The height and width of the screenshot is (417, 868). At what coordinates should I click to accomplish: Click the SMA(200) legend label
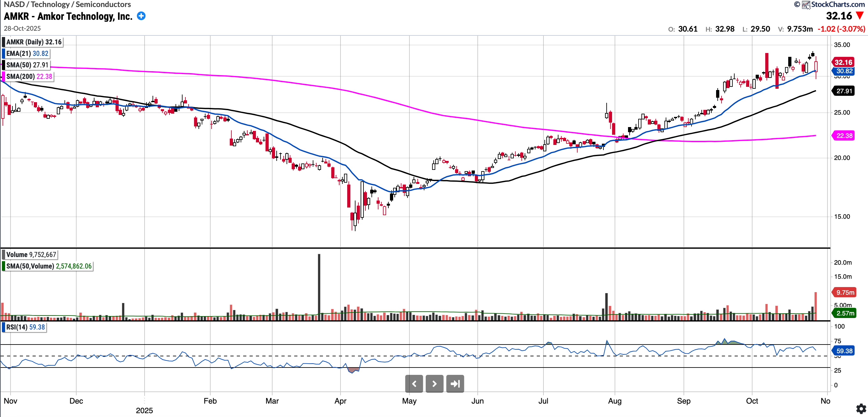(x=29, y=76)
